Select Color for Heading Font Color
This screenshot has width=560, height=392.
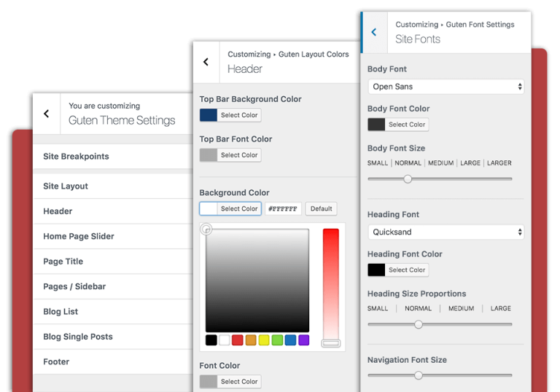coord(407,270)
